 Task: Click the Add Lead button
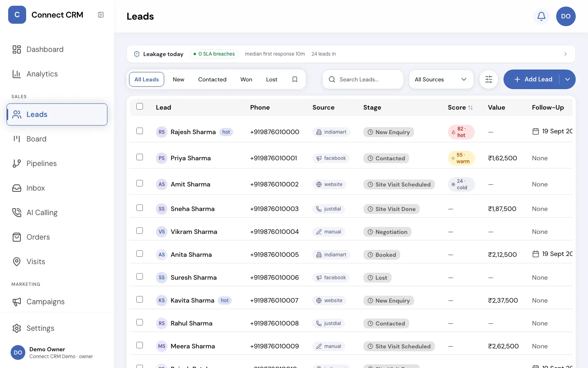click(533, 79)
